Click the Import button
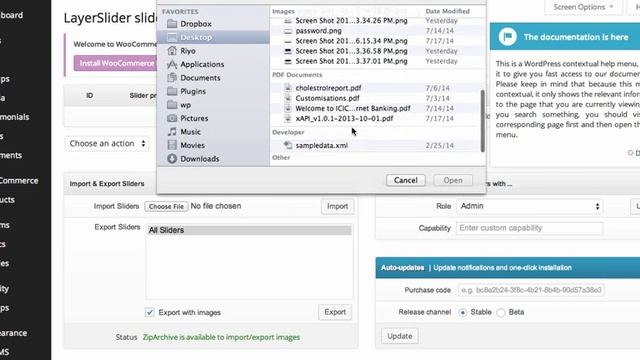 [337, 207]
